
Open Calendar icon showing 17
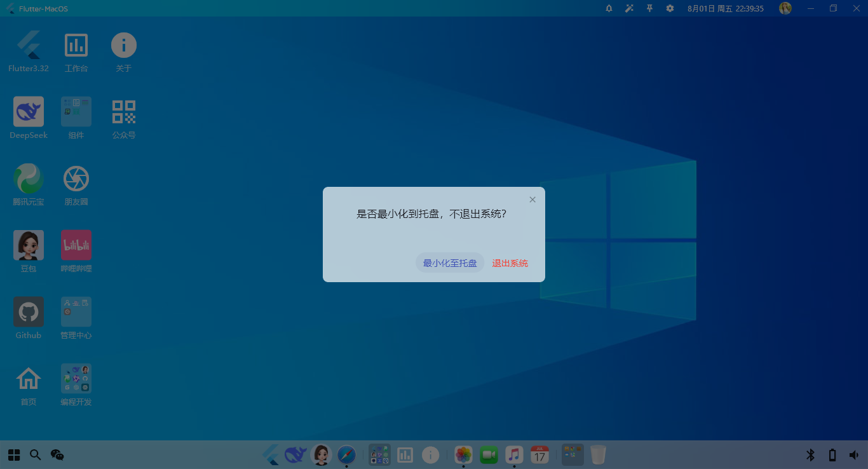point(539,454)
